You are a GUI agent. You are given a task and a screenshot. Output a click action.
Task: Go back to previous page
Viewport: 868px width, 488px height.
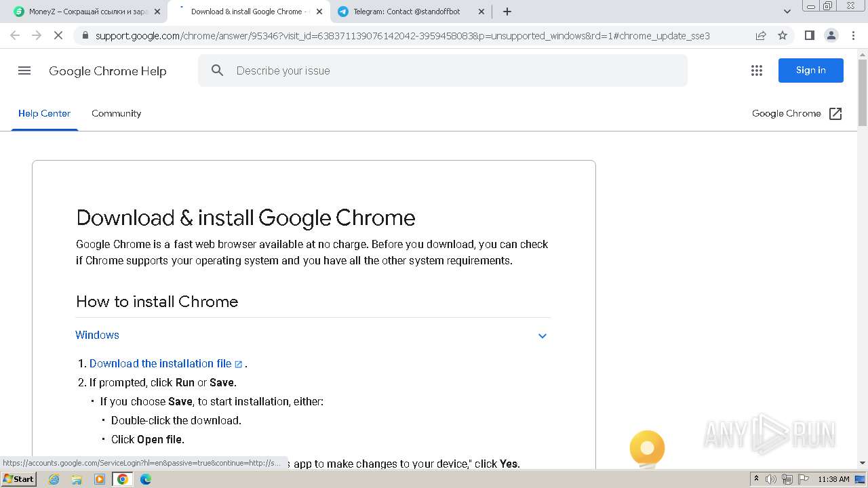[x=15, y=35]
